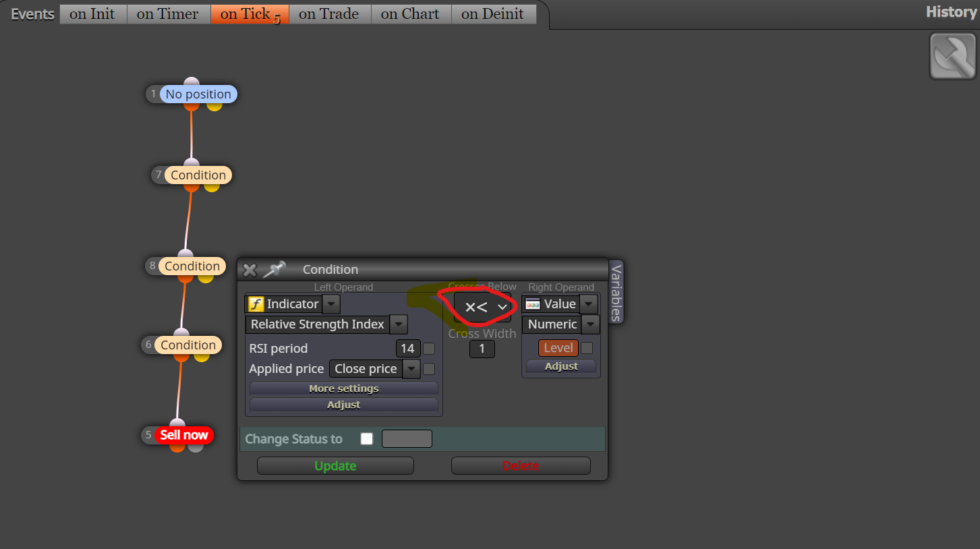Enable the Change Status to checkbox
This screenshot has height=549, width=980.
point(366,439)
